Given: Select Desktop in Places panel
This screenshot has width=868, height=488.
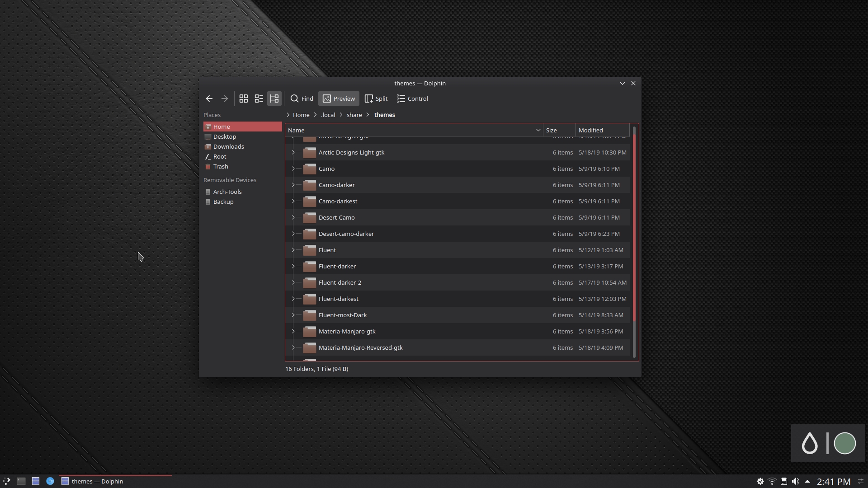Looking at the screenshot, I should 242,136.
